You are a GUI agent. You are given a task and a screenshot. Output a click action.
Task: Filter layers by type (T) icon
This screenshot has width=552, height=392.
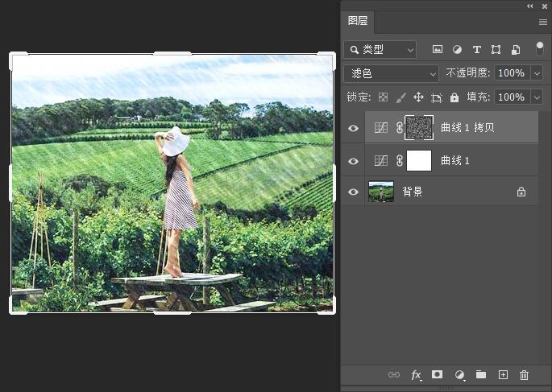[477, 50]
